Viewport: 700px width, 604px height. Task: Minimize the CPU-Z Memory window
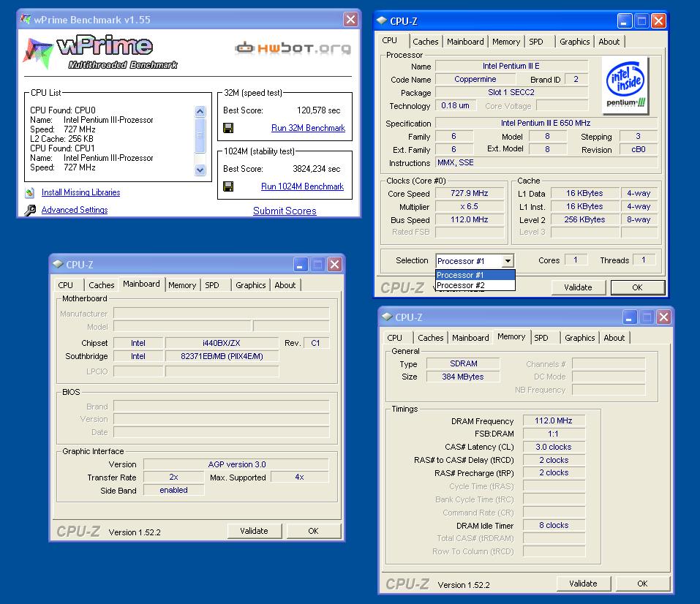630,317
